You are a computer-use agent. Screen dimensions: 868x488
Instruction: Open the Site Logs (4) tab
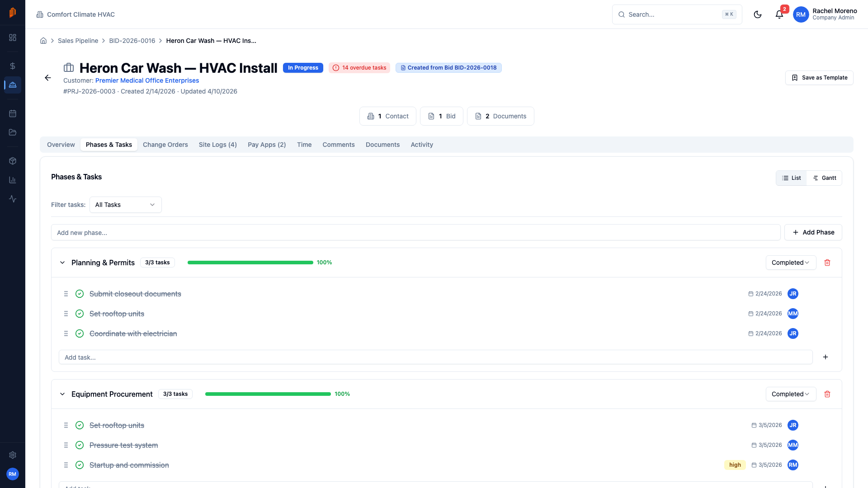point(218,145)
